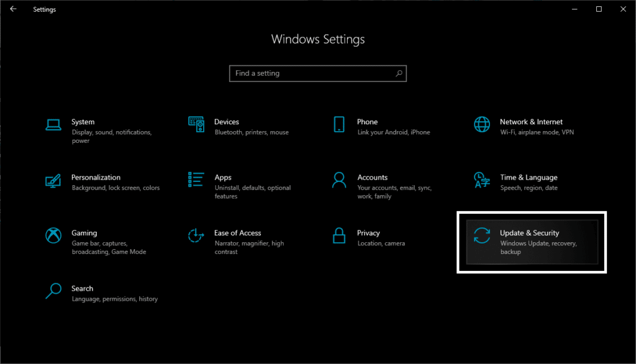The height and width of the screenshot is (364, 636).
Task: Click the Time & Language icon
Action: 482,180
